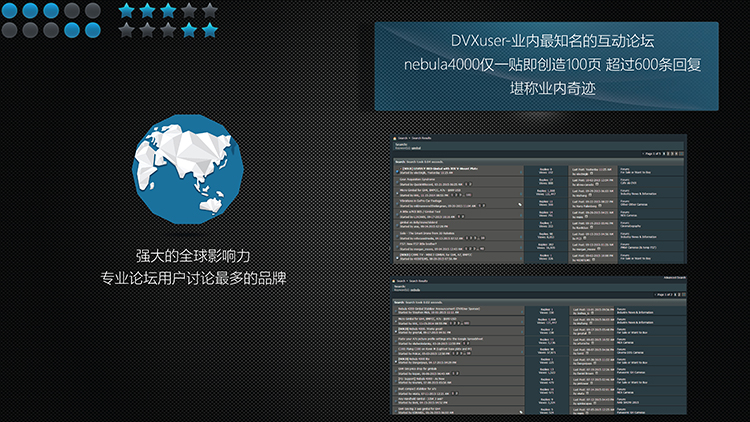Click the home icon in lower forum breadcrumb
Image resolution: width=750 pixels, height=422 pixels.
click(394, 281)
